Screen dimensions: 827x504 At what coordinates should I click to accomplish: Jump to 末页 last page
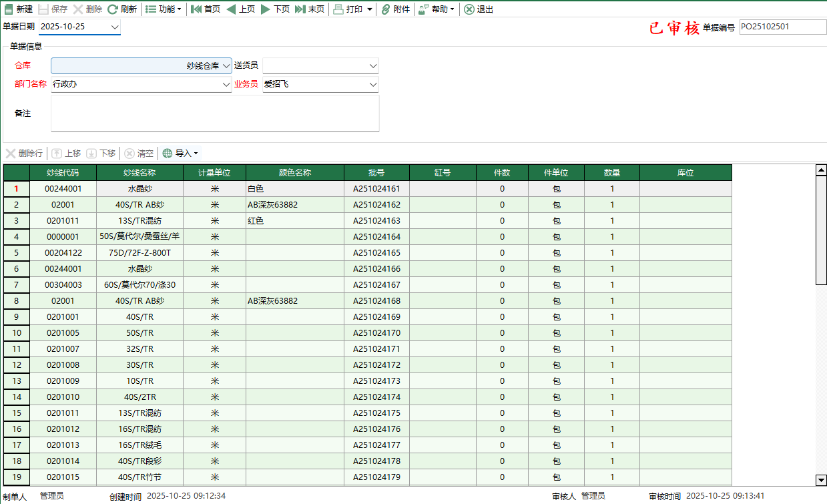300,9
